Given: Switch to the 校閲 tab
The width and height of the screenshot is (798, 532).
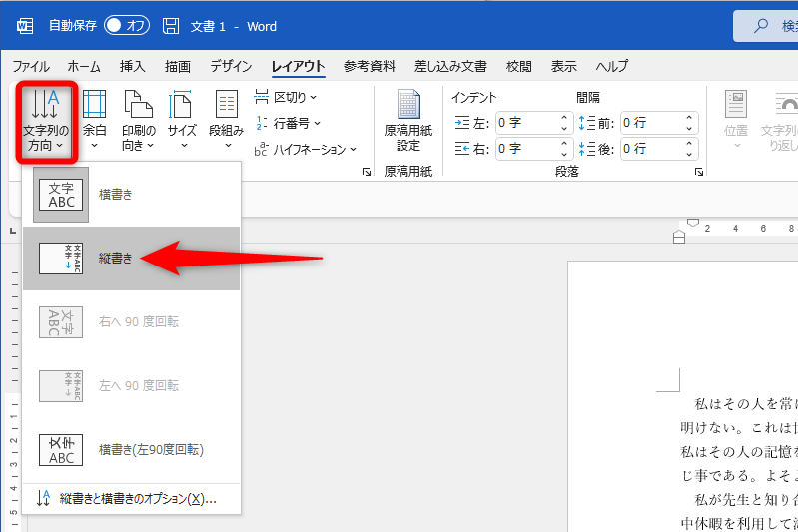Looking at the screenshot, I should tap(519, 66).
